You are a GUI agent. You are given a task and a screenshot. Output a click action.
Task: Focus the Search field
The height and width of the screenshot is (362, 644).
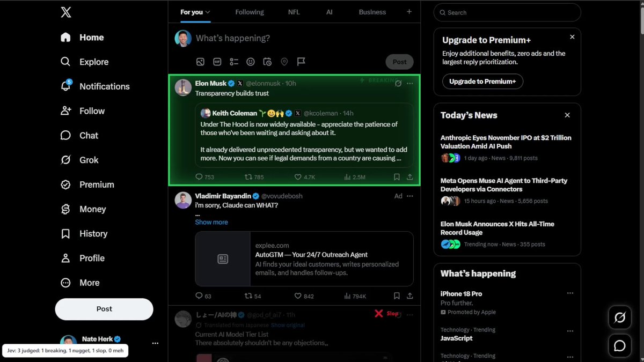click(x=507, y=12)
